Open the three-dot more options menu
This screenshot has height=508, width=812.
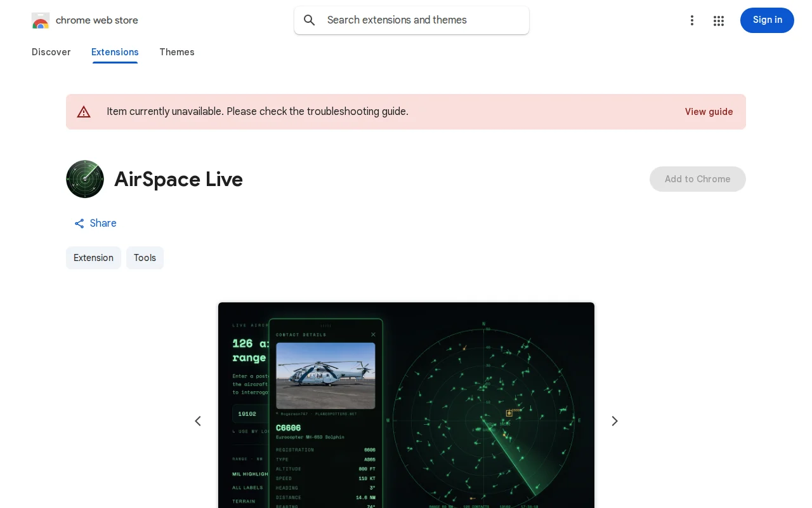[692, 20]
